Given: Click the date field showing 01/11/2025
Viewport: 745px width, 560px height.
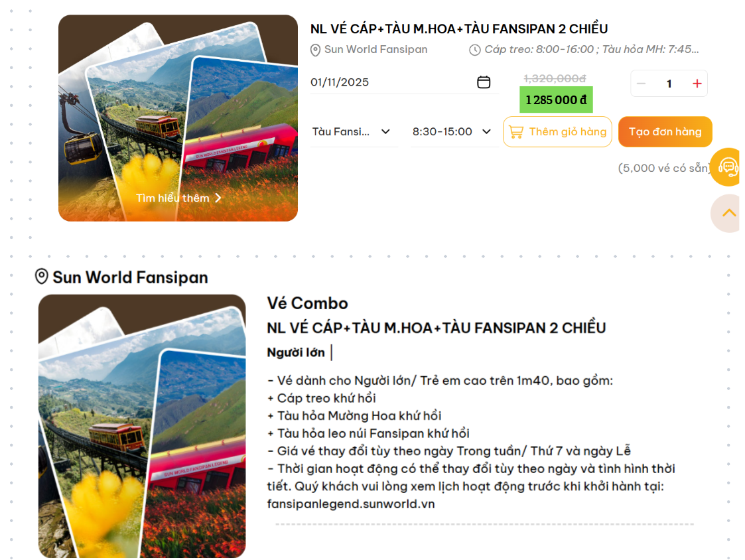Looking at the screenshot, I should 404,82.
